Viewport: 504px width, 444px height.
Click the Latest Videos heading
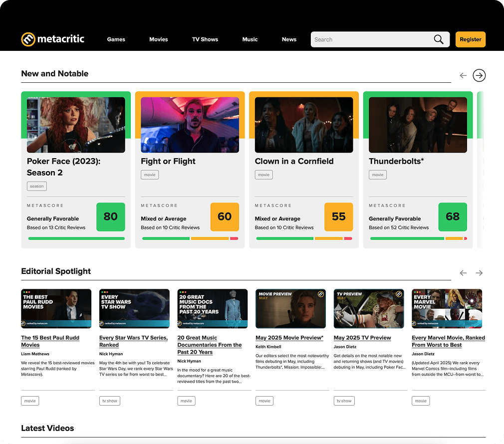(x=47, y=428)
